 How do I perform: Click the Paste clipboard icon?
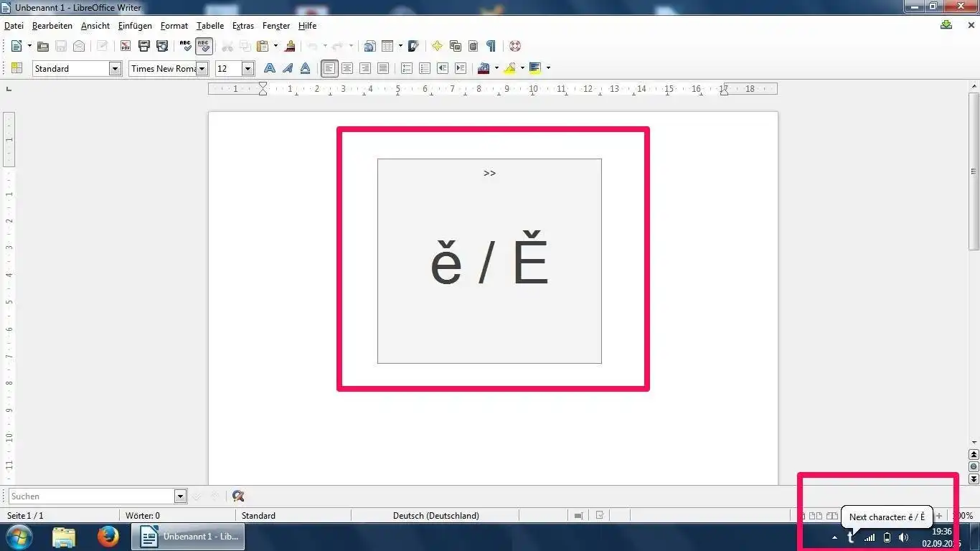[x=263, y=46]
